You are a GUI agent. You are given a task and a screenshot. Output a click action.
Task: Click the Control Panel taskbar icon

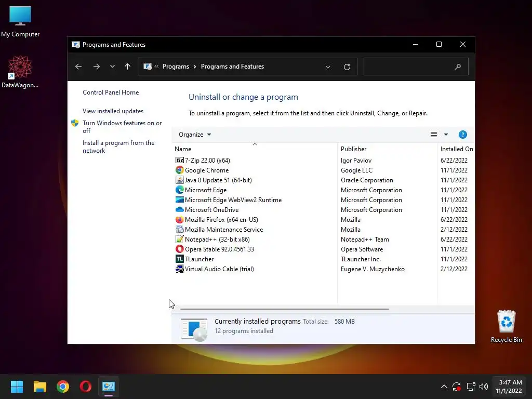(x=109, y=387)
